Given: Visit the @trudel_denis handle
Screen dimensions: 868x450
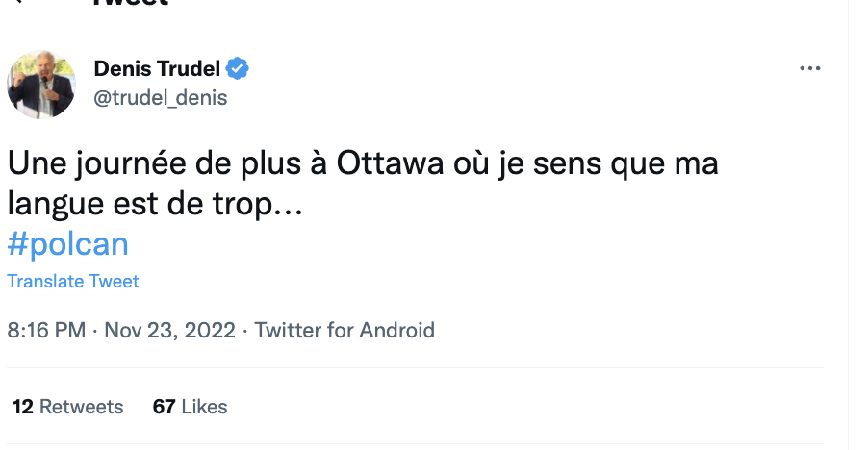Looking at the screenshot, I should click(161, 98).
